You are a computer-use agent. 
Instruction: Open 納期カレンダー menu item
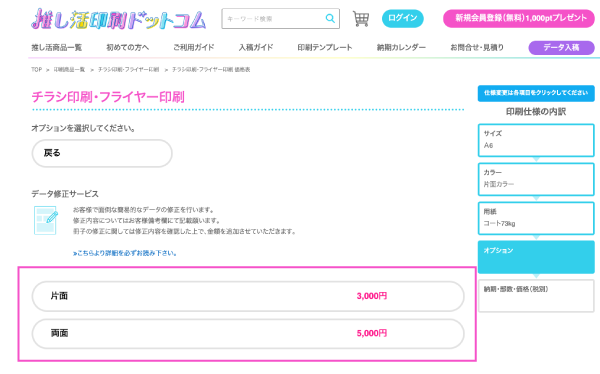tap(401, 47)
